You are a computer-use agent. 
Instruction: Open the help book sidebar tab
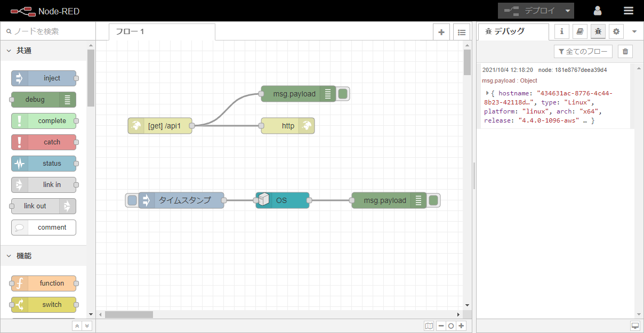[580, 31]
